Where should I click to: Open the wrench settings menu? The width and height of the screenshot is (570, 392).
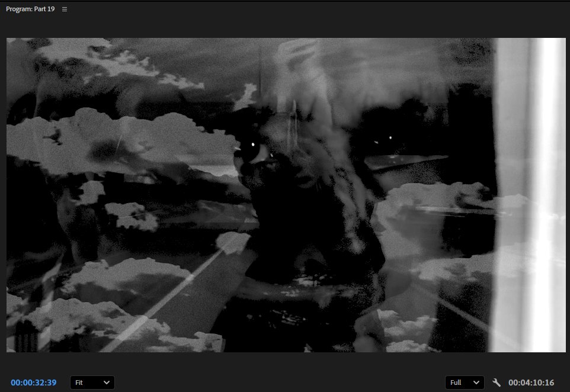[496, 383]
